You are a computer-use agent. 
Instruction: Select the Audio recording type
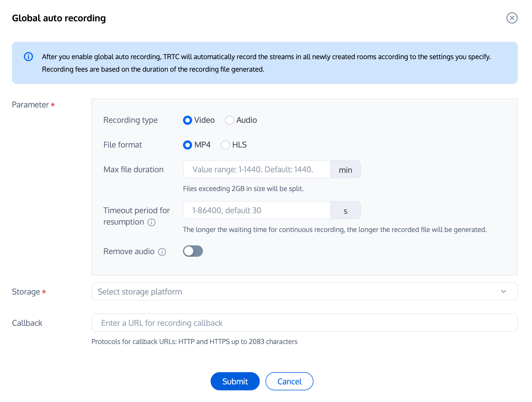pos(230,120)
